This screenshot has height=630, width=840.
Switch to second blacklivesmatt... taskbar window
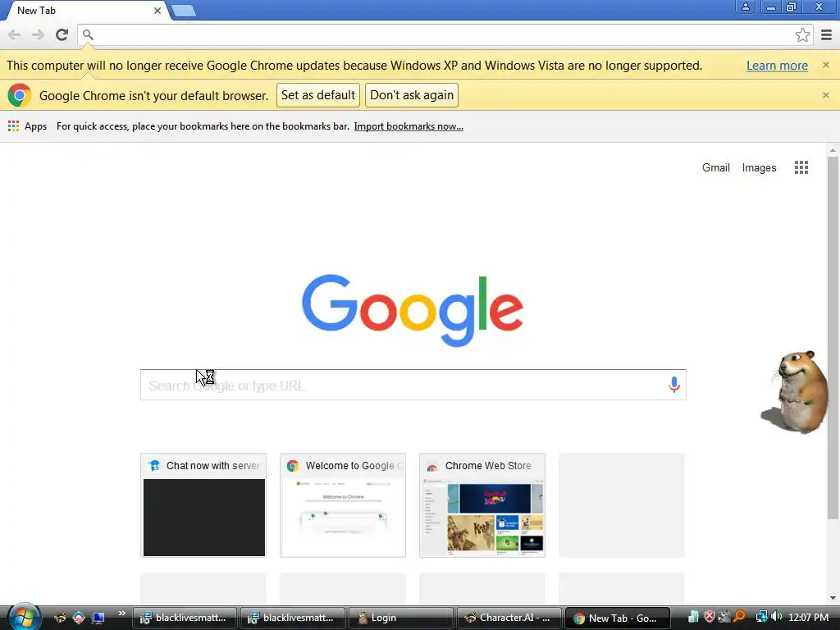[293, 618]
